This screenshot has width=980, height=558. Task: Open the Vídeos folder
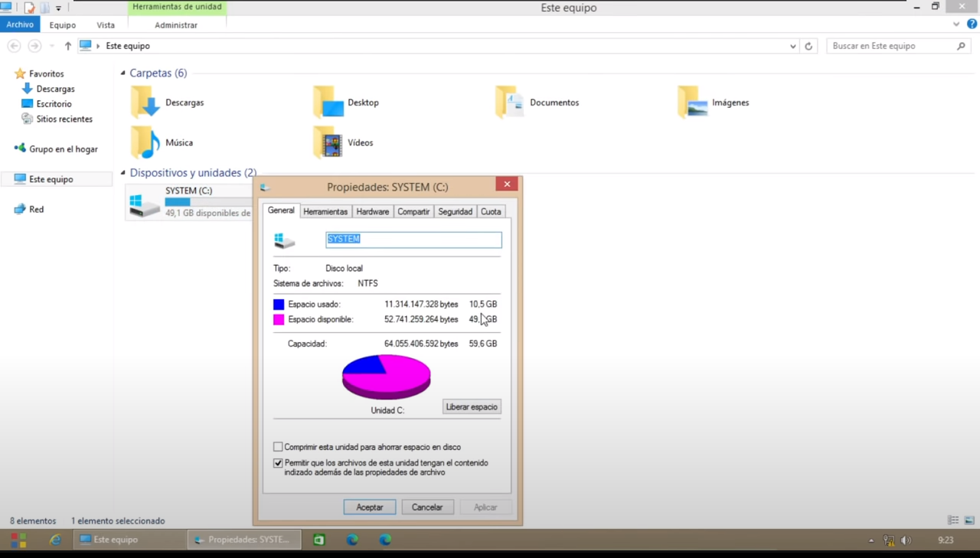(x=359, y=142)
